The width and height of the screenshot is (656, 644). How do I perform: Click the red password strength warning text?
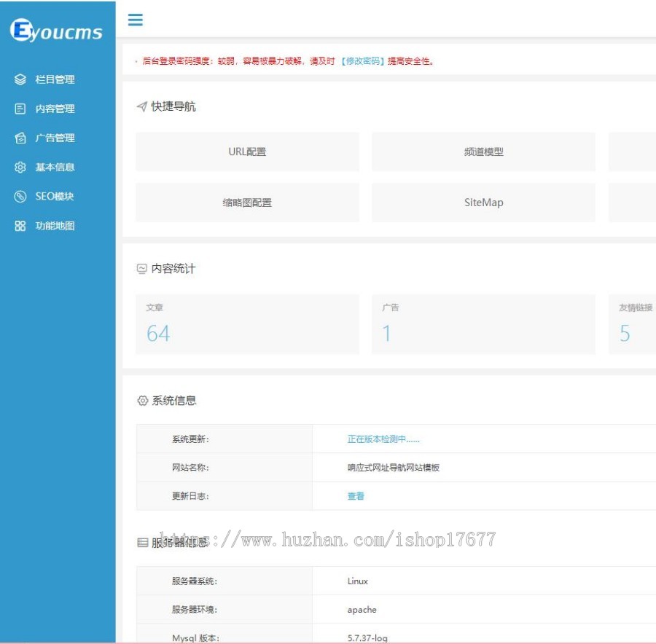pos(288,61)
